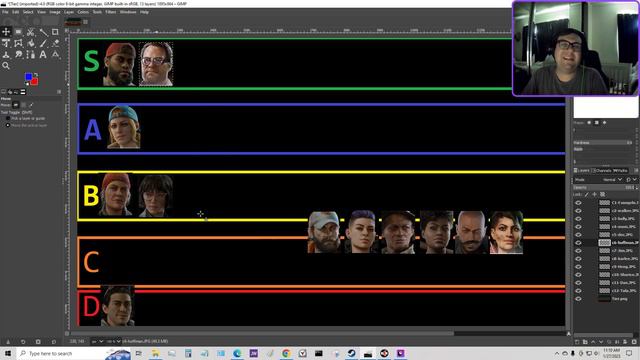This screenshot has width=640, height=360.
Task: Lock alpha channel of the layer
Action: pyautogui.click(x=602, y=195)
